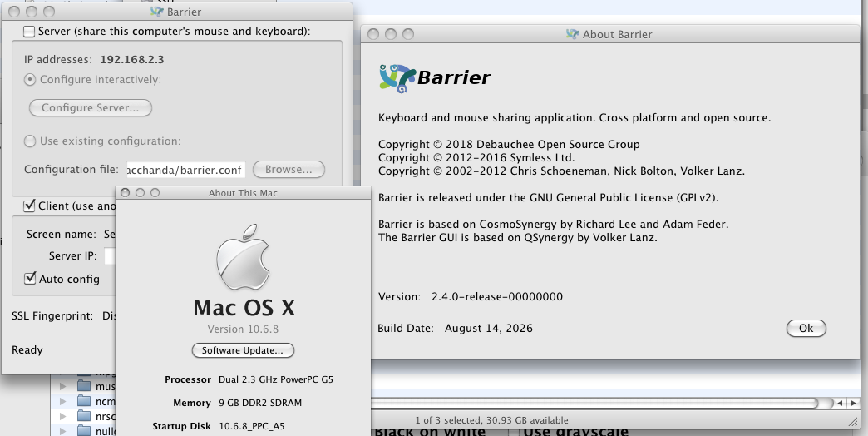The height and width of the screenshot is (436, 868).
Task: Click the Version 10.6.8 text
Action: point(243,329)
